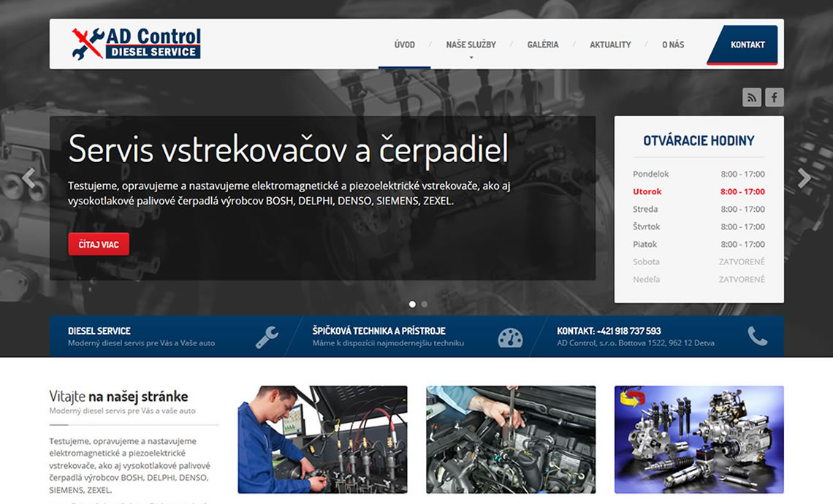
Task: Click the Piatok opening hours row
Action: (x=699, y=244)
